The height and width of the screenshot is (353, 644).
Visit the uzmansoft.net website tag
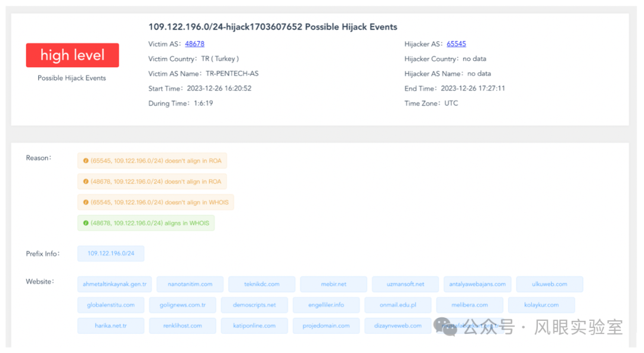[405, 284]
